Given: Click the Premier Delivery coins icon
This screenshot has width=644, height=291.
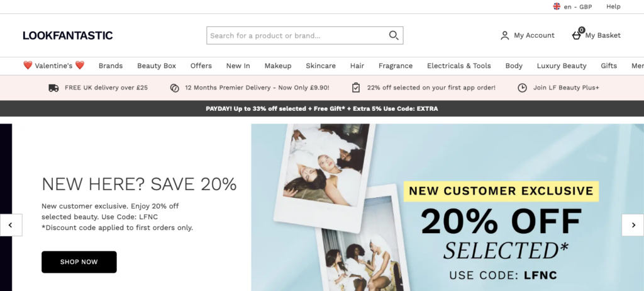Looking at the screenshot, I should pos(175,88).
